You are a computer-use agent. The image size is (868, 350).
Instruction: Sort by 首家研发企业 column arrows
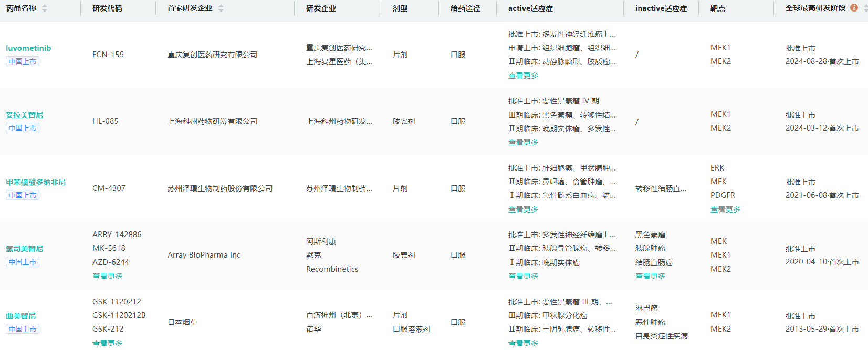[221, 8]
